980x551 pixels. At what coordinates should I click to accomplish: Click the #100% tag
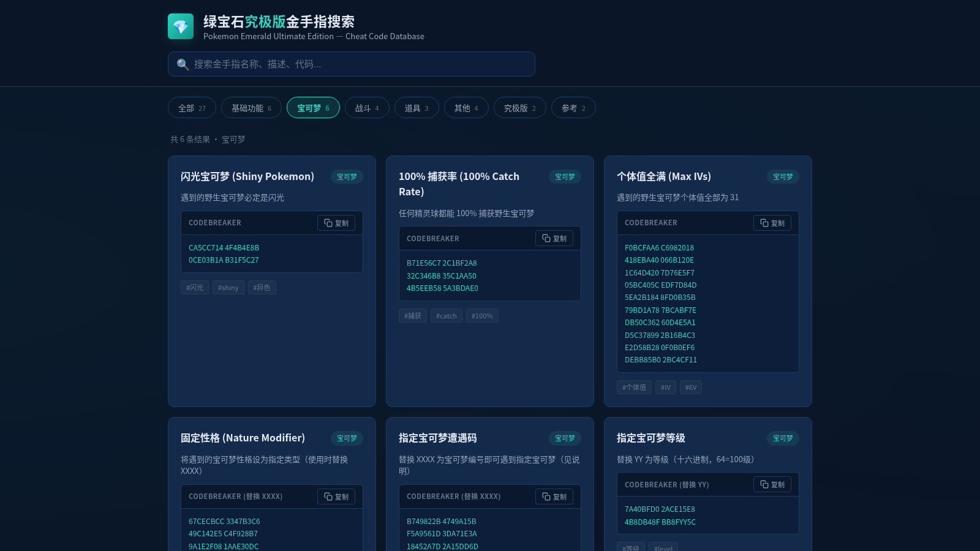(x=482, y=316)
